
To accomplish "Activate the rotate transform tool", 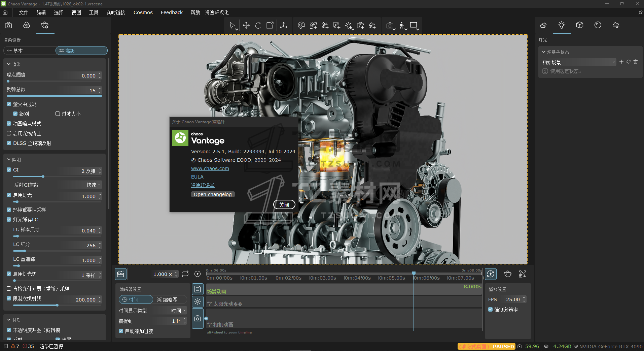I will point(258,26).
